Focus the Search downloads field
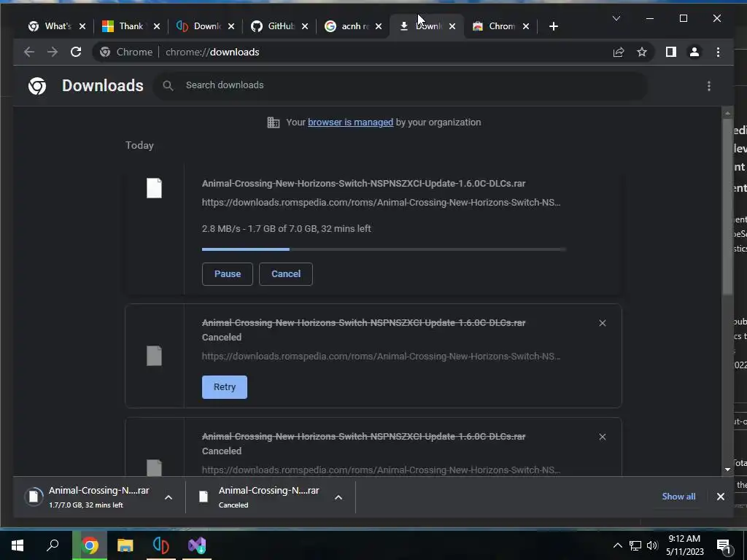This screenshot has width=747, height=560. tap(400, 85)
